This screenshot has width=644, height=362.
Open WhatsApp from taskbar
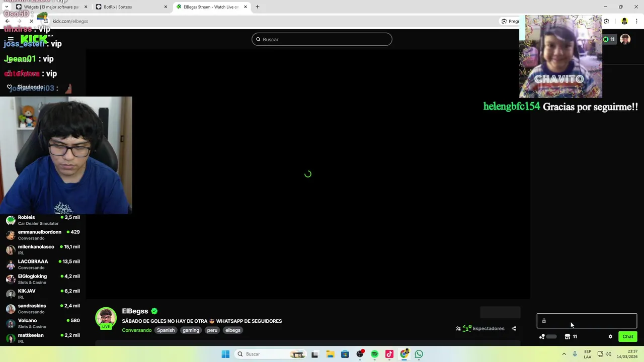[x=419, y=354]
